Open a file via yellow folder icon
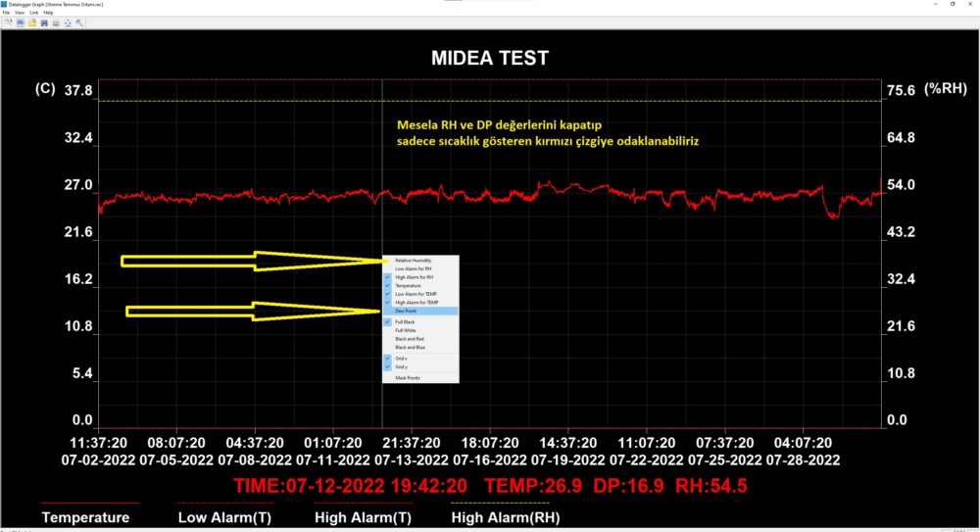The height and width of the screenshot is (532, 980). (32, 23)
